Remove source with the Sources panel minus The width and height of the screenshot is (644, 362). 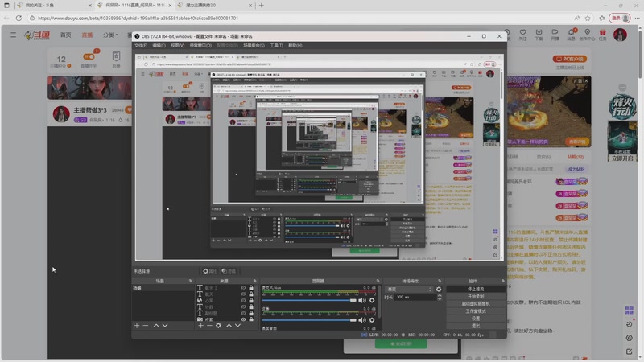[209, 326]
